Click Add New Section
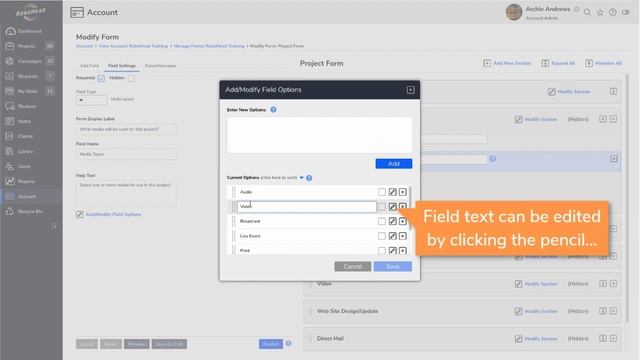Screen dimensions: 640x360 507,63
